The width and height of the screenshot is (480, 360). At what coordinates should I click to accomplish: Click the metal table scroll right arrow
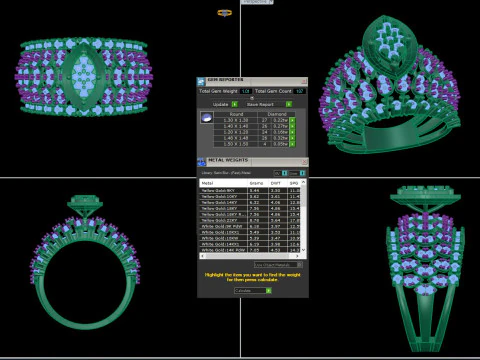tap(297, 256)
